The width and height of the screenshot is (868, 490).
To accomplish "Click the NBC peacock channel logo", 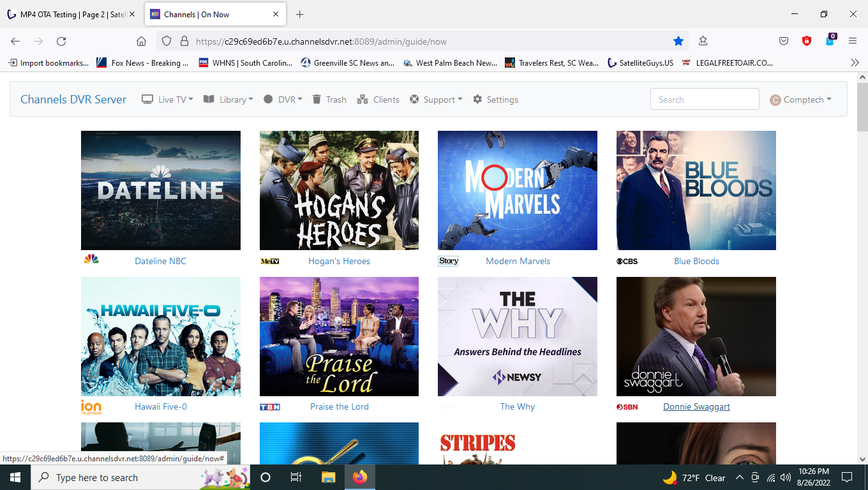I will (91, 259).
